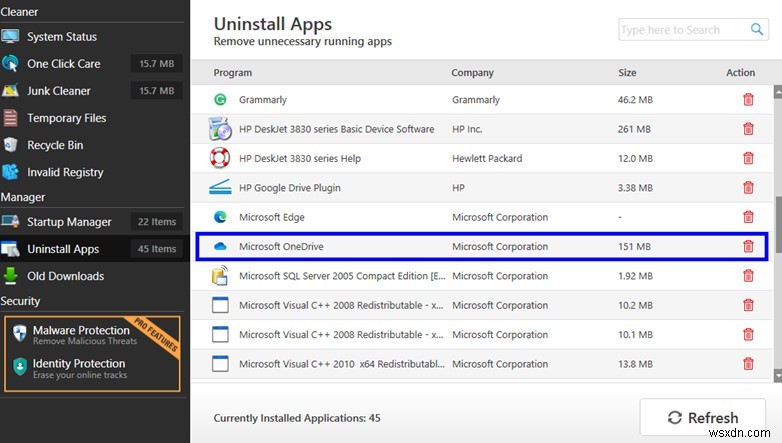
Task: Click the 151 MB size value
Action: (x=634, y=246)
